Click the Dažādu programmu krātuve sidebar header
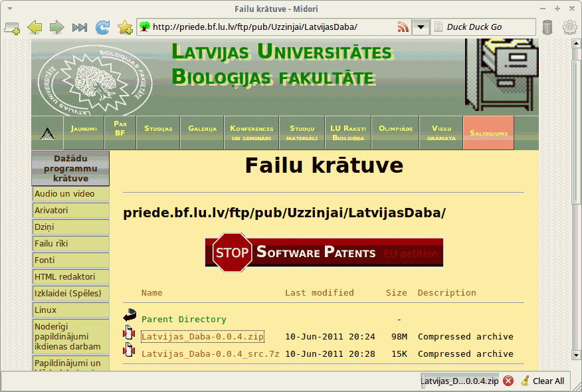The image size is (582, 392). coord(70,168)
